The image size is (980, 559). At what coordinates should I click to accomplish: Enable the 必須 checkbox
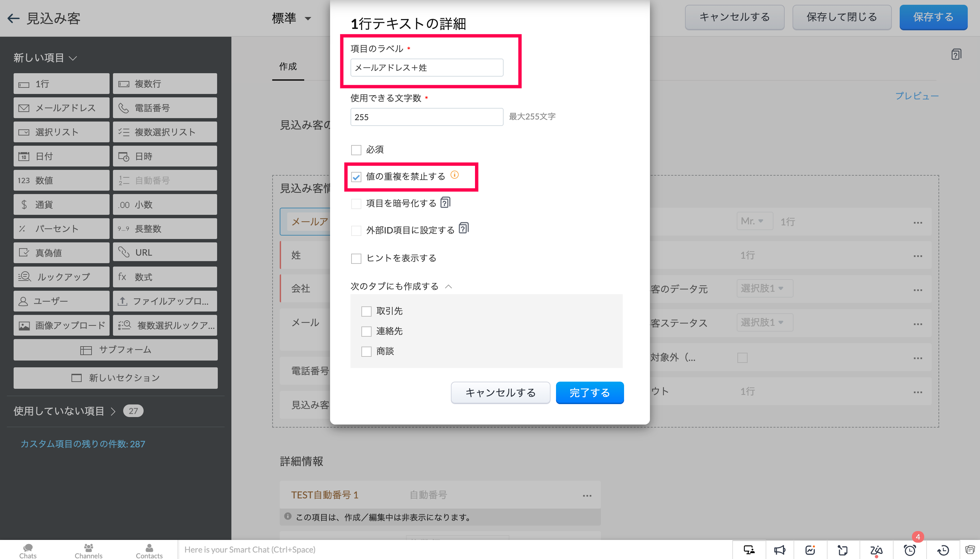(356, 150)
